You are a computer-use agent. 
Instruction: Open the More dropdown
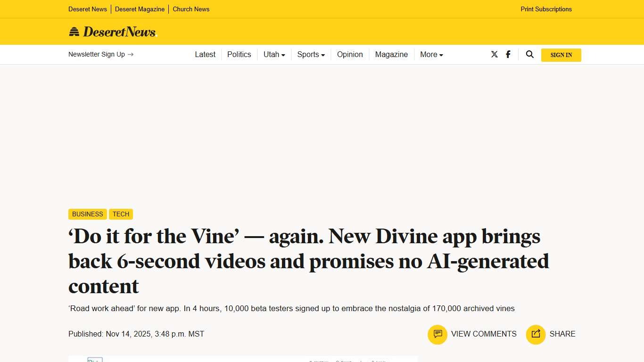click(x=431, y=54)
